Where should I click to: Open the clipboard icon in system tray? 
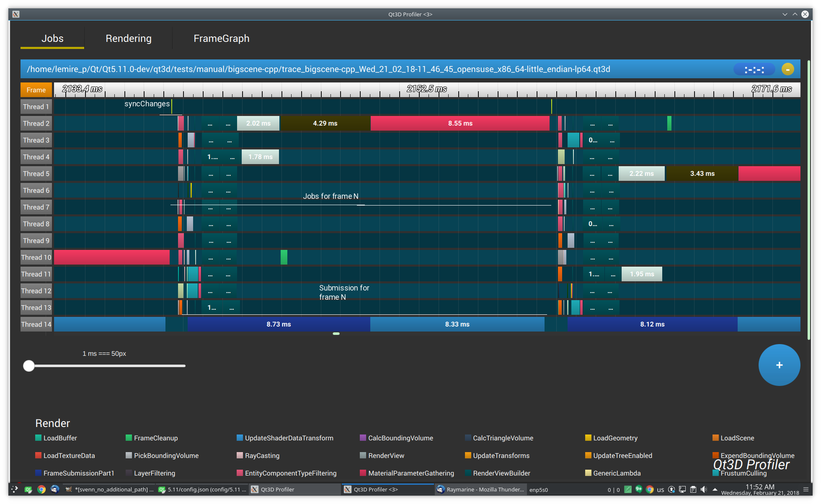[693, 489]
